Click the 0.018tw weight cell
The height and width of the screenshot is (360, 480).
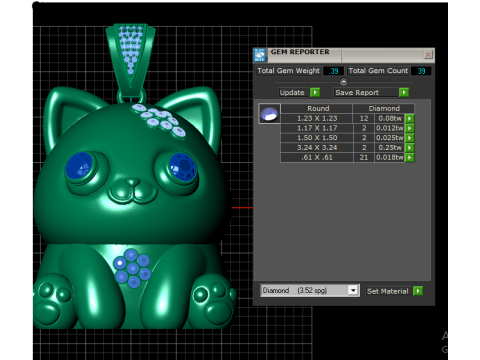click(389, 157)
